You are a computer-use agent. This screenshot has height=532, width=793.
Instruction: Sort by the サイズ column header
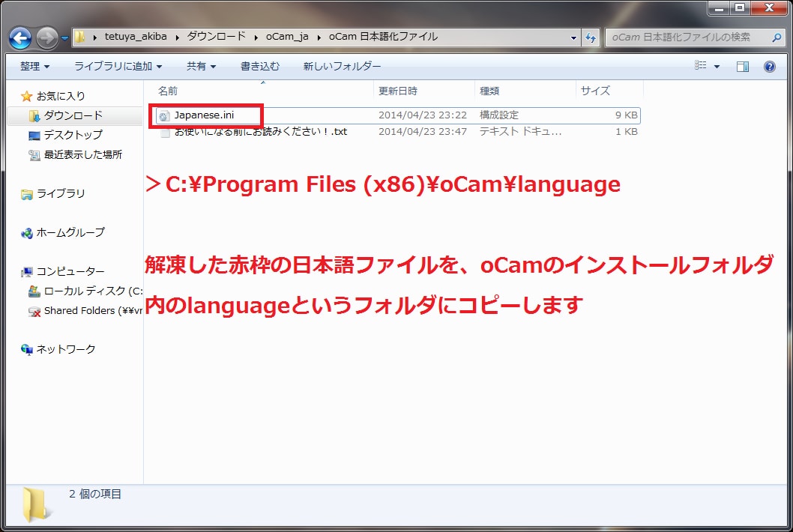point(609,91)
